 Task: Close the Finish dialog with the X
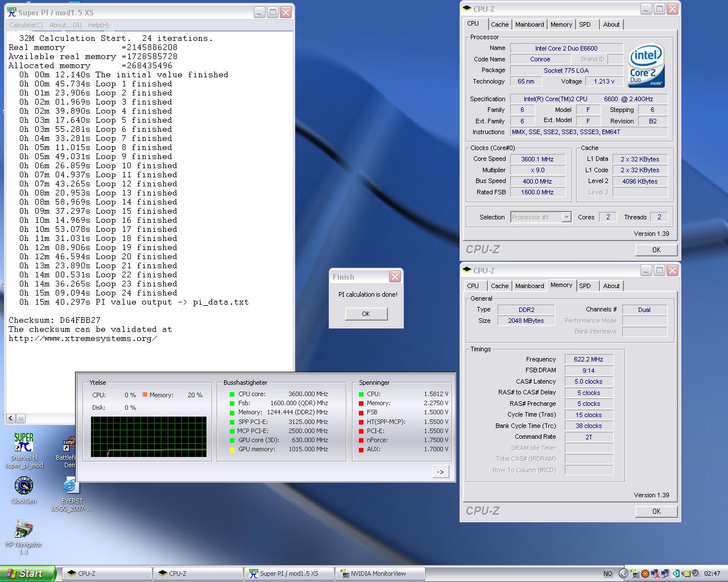point(395,277)
